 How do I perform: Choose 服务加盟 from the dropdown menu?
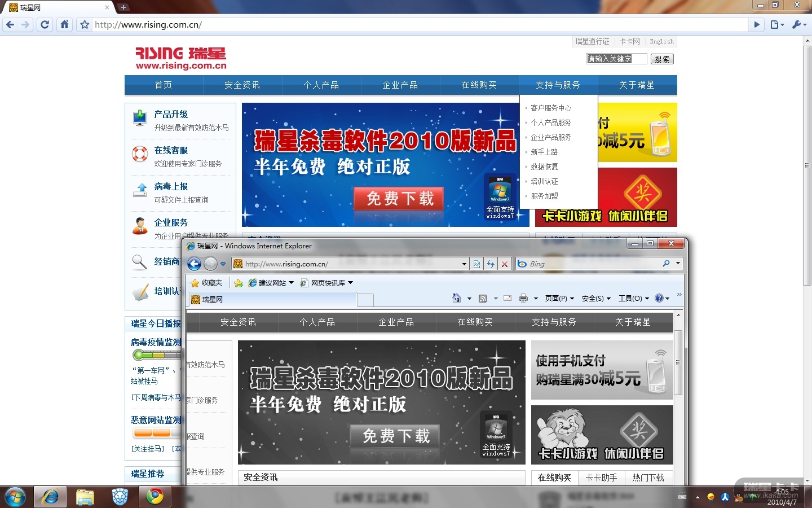pos(544,196)
